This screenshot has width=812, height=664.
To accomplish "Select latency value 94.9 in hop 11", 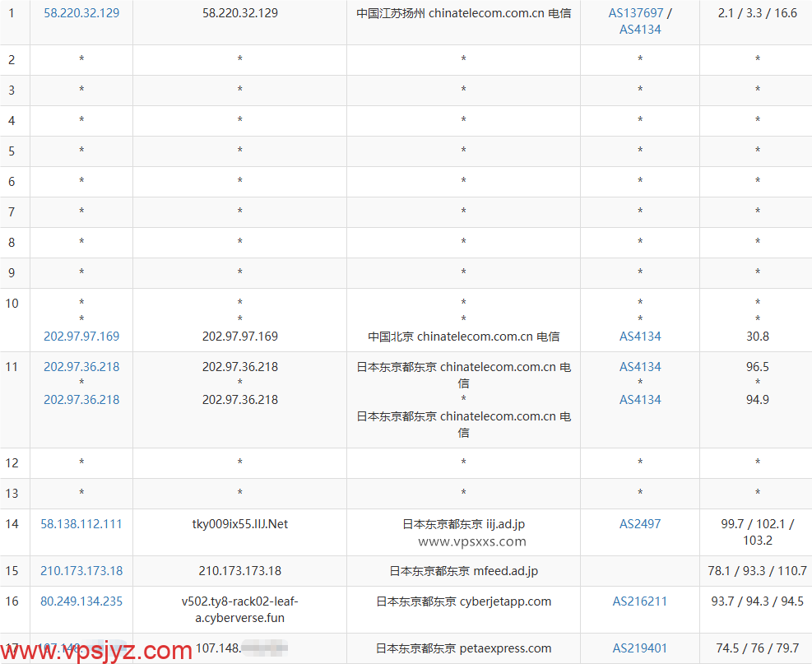I will pos(757,399).
